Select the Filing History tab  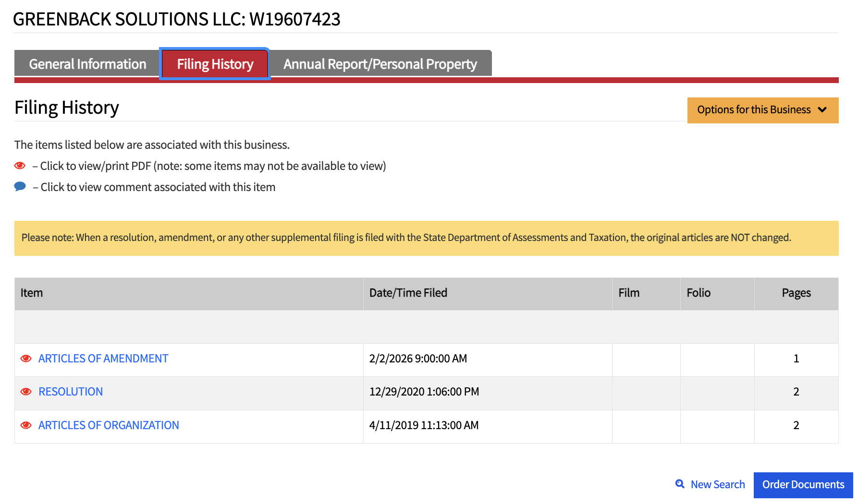[215, 64]
